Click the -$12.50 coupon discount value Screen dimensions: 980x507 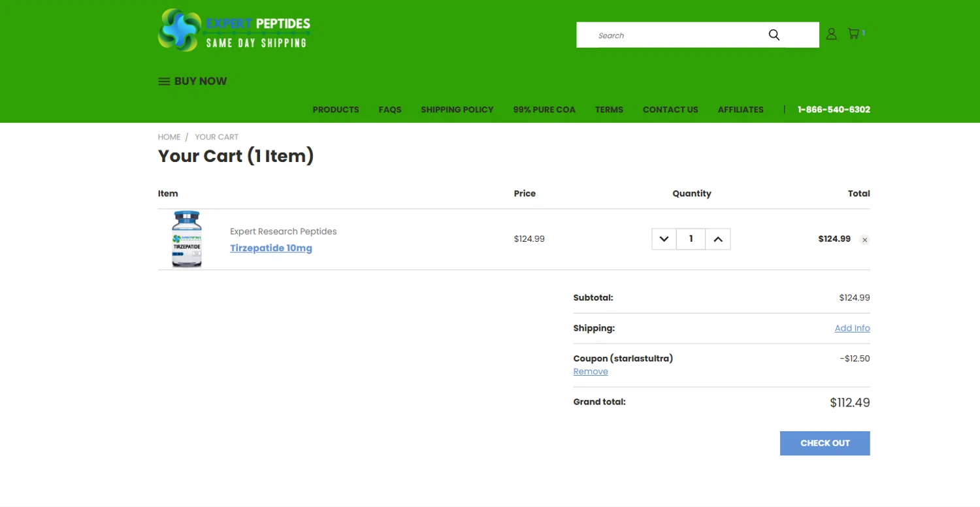point(855,359)
